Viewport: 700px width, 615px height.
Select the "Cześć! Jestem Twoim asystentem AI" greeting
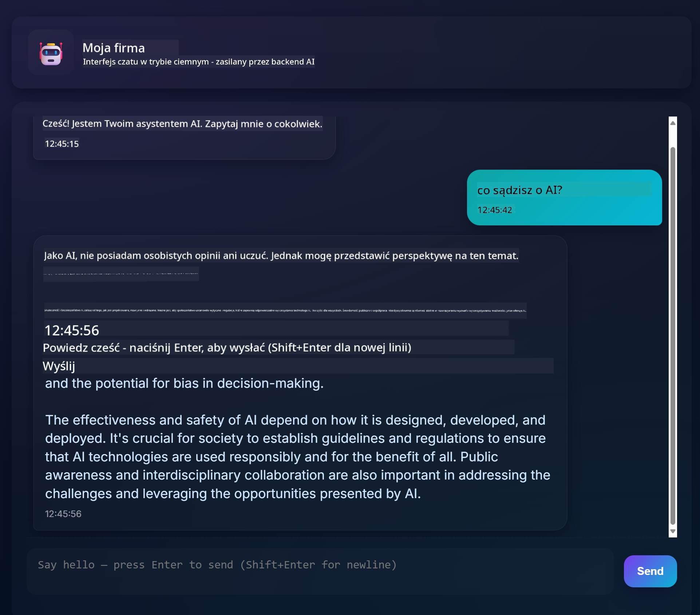click(182, 124)
